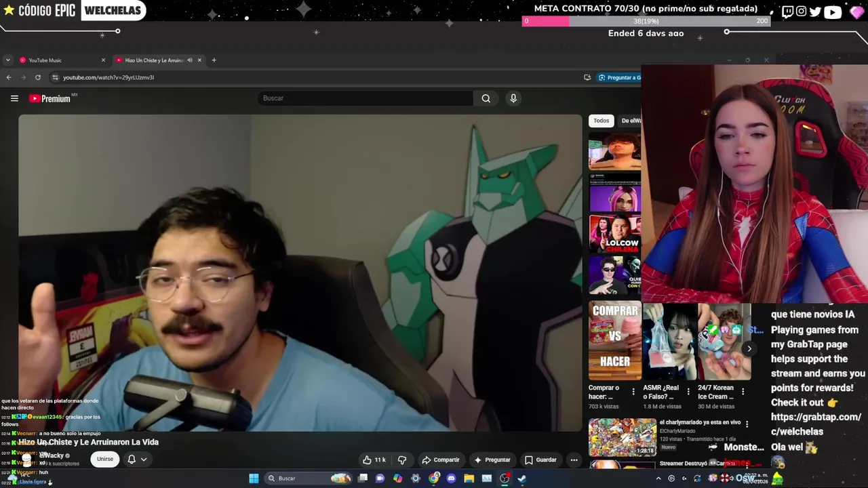The width and height of the screenshot is (868, 488).
Task: Go forward with the browser forward arrow
Action: 23,77
